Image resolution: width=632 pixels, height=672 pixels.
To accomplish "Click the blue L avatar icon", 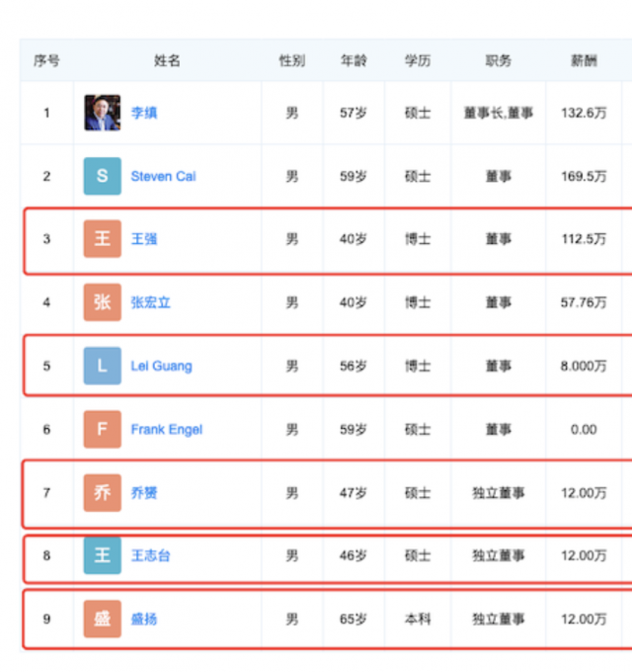I will [103, 366].
